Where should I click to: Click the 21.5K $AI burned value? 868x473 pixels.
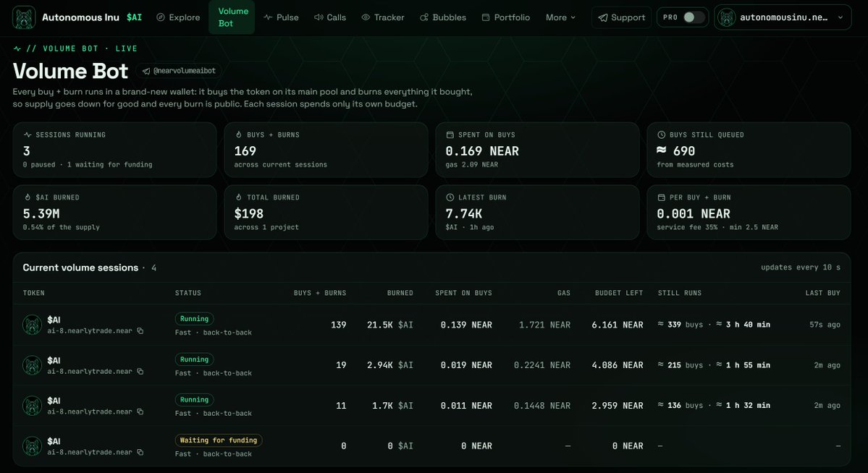(389, 325)
